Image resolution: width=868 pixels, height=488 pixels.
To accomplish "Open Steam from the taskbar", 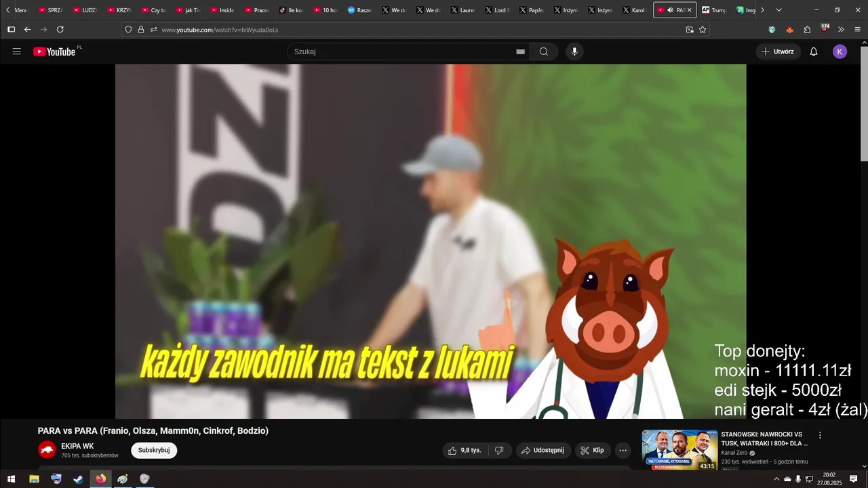I will pyautogui.click(x=79, y=479).
